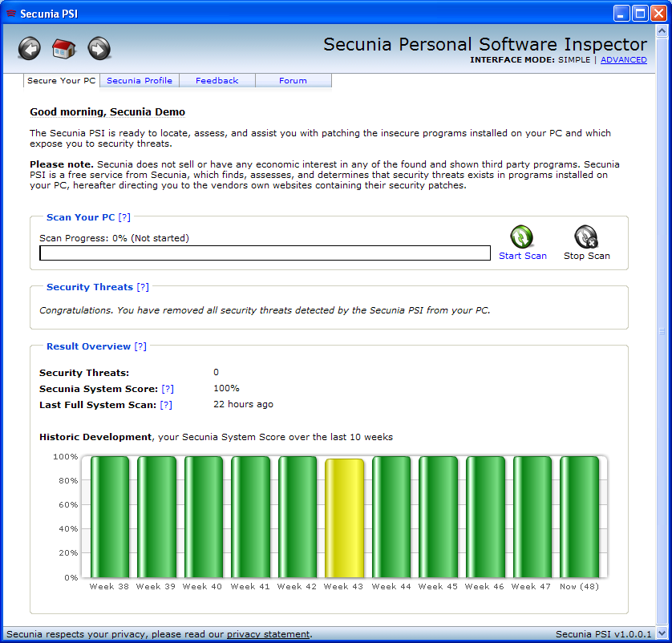Open help [?] beside Scan Your PC

[x=124, y=217]
